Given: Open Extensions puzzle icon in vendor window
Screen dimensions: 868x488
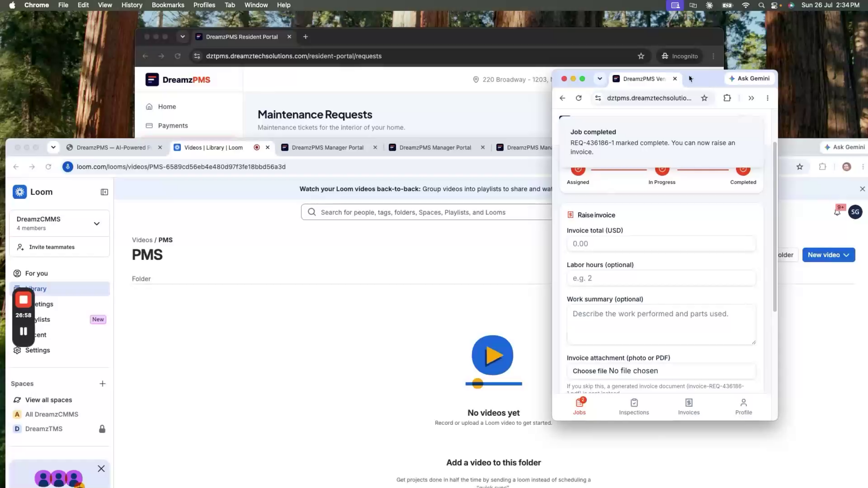Looking at the screenshot, I should [x=727, y=98].
